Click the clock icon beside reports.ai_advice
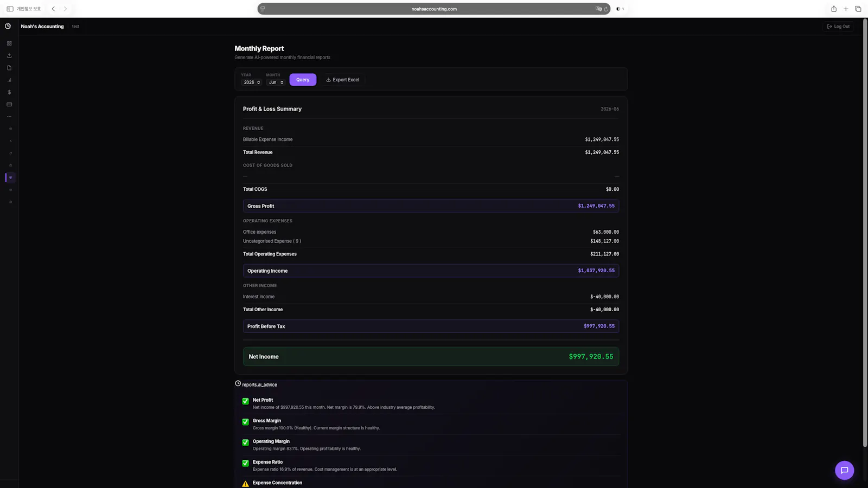Viewport: 868px width, 488px height. 238,383
